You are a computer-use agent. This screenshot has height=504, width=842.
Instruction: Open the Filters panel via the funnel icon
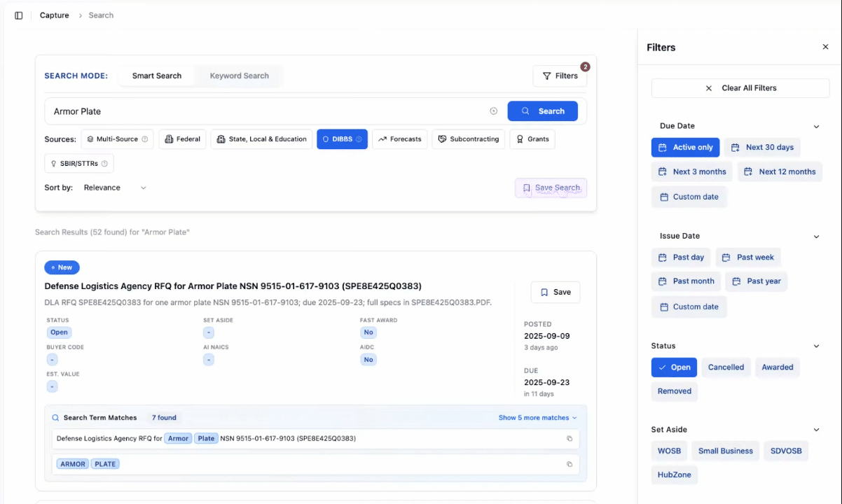pos(547,76)
